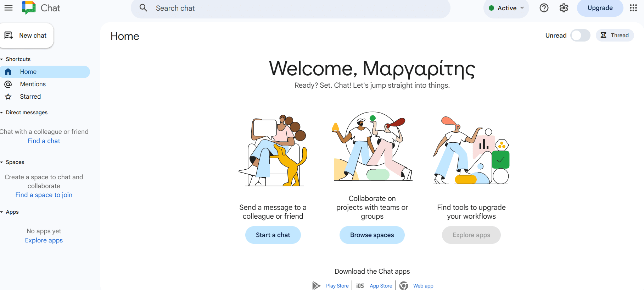Open the Active status dropdown
644x290 pixels.
coord(506,8)
